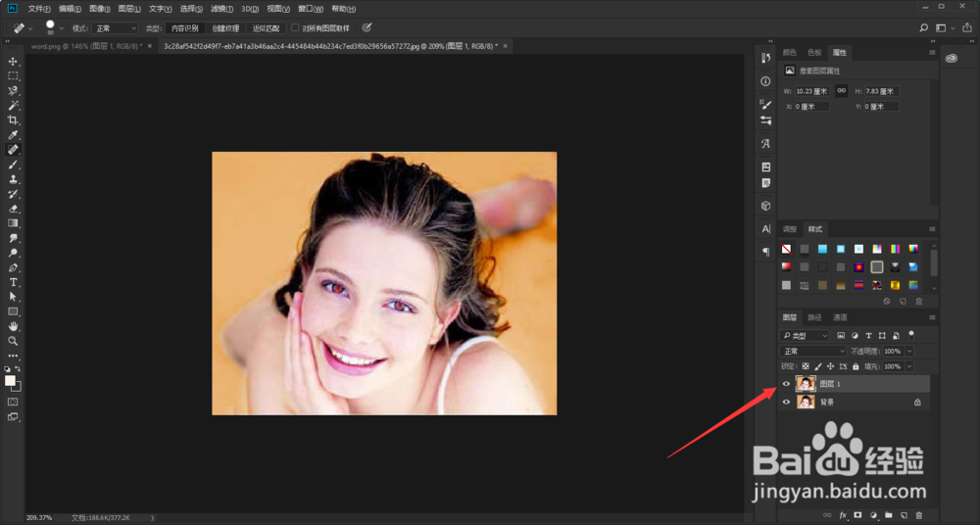The height and width of the screenshot is (525, 980).
Task: Select the Magic Wand tool
Action: pyautogui.click(x=13, y=105)
